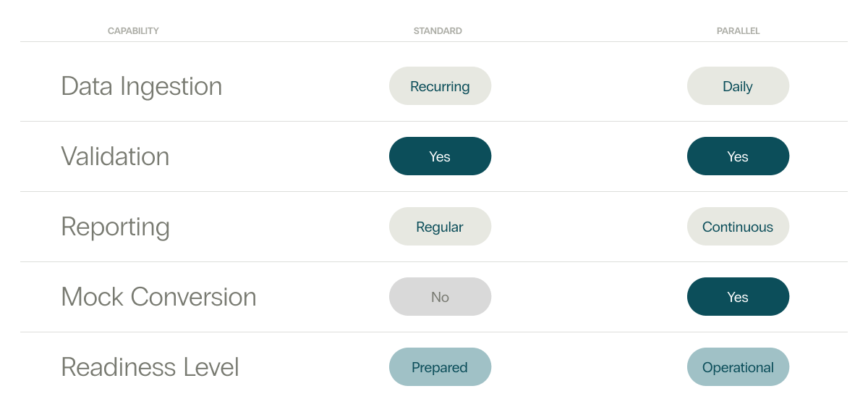Click the divider line below Validation row
Screen dimensions: 868x407
tap(434, 192)
